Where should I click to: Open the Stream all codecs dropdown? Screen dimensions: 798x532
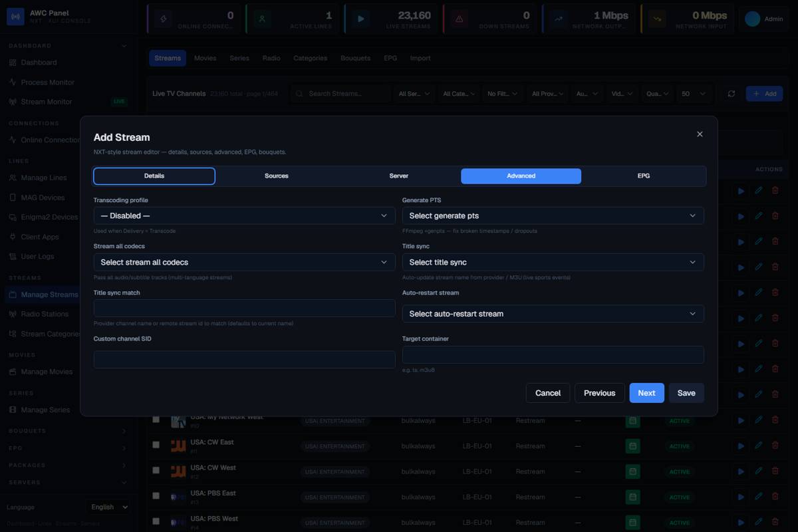[245, 262]
